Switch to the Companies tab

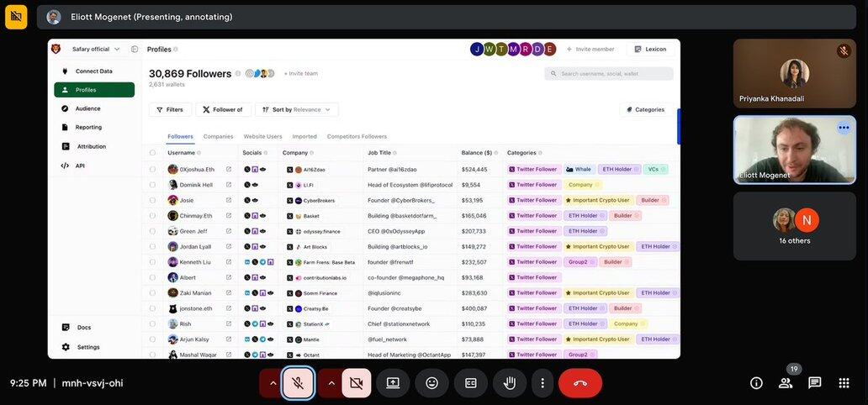(x=218, y=136)
